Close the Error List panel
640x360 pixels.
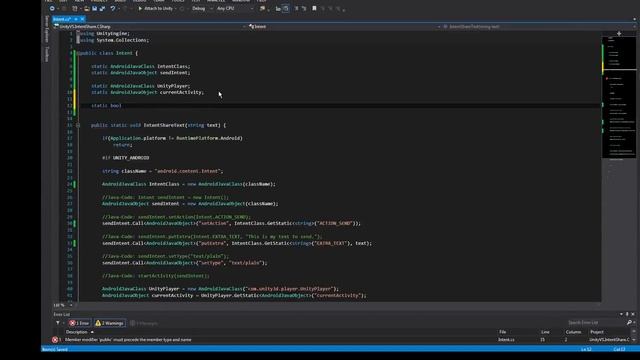point(633,314)
